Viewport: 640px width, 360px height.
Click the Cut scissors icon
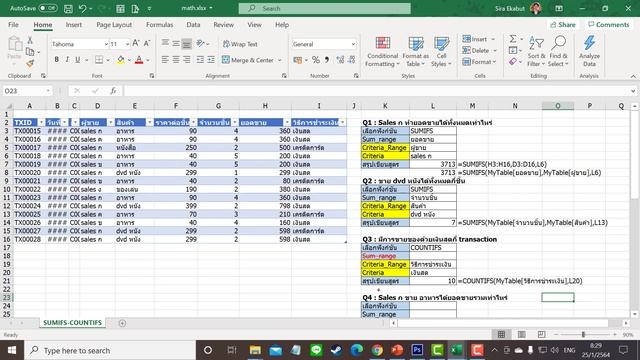(30, 40)
